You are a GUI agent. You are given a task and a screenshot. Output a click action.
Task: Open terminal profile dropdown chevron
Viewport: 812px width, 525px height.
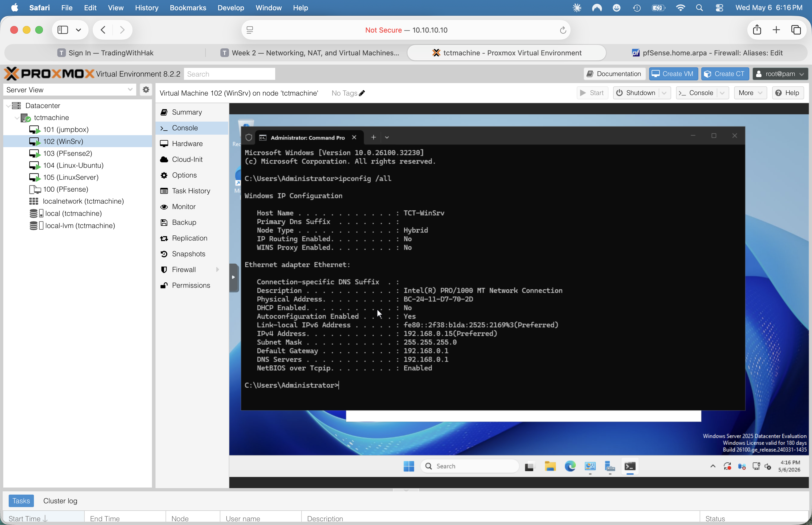coord(387,137)
